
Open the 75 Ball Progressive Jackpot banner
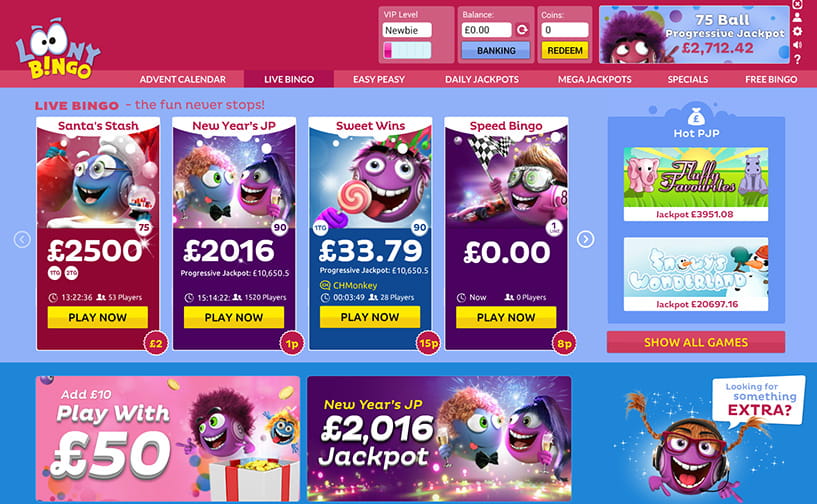[695, 34]
